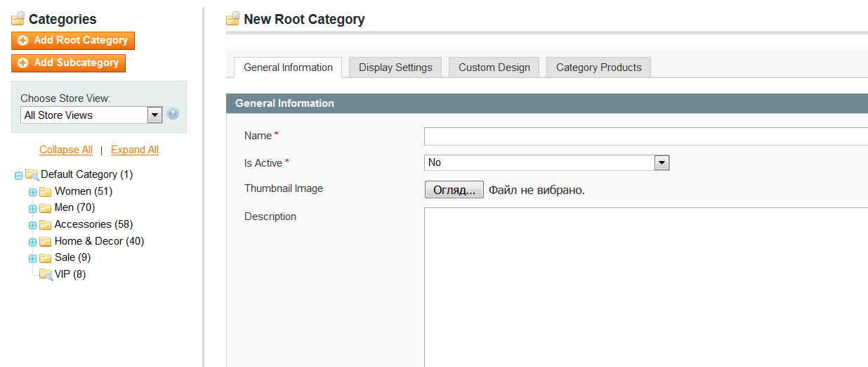Open the Is Active dropdown
The width and height of the screenshot is (868, 367).
pyautogui.click(x=547, y=163)
